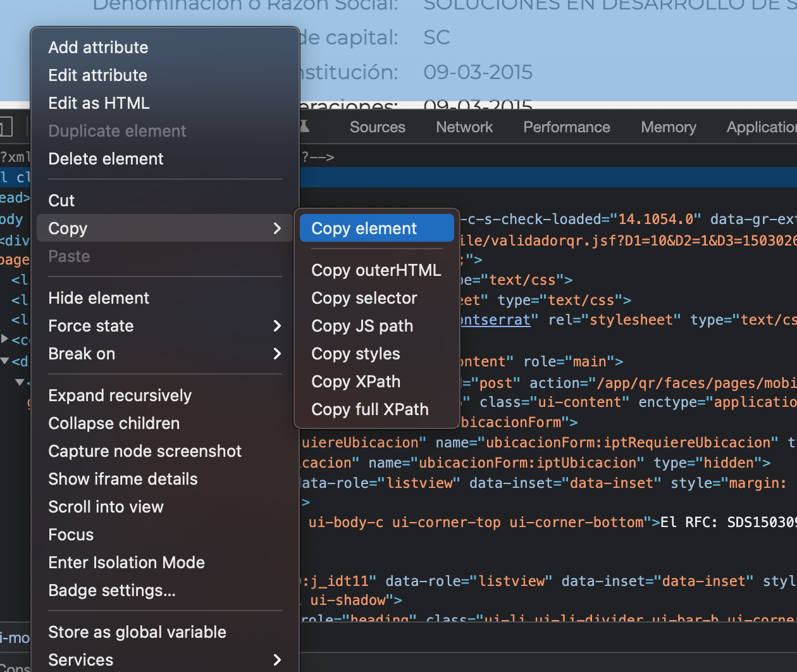Select Collapse children entry
The height and width of the screenshot is (672, 797).
[164, 423]
